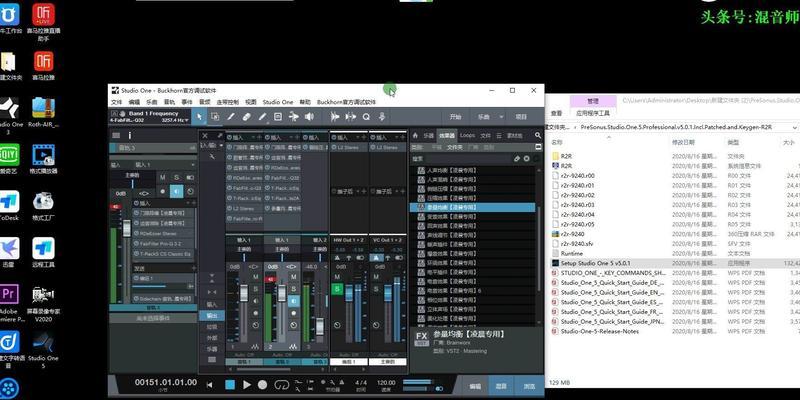Click the channel 1 volume fader
Image resolution: width=800 pixels, height=400 pixels.
pos(243,293)
